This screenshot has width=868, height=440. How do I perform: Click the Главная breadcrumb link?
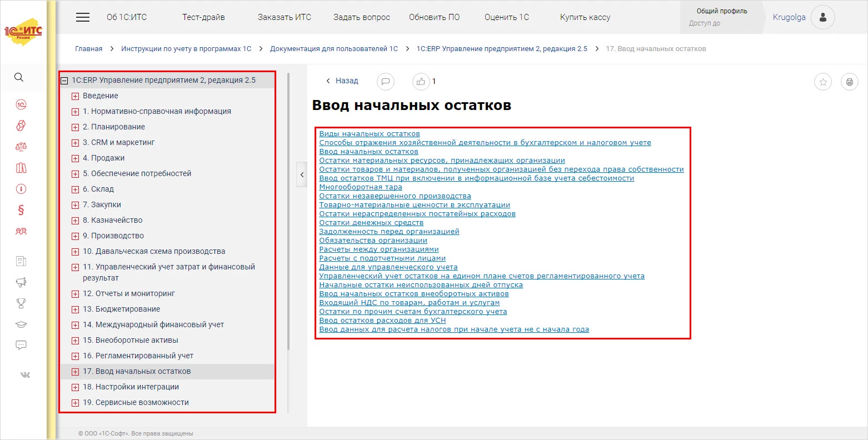89,49
